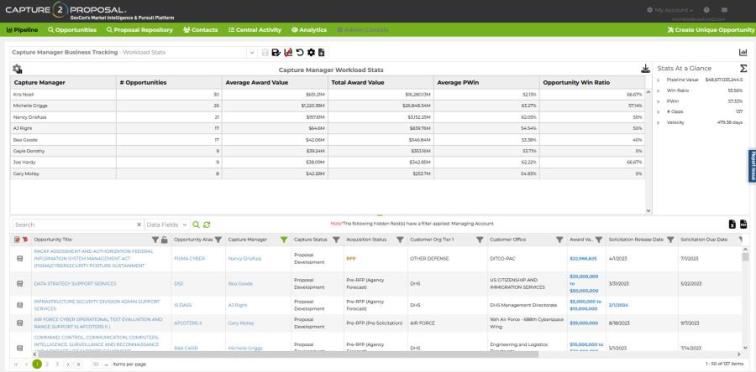Open the Nancy capture manager link in first row
756x372 pixels.
coord(244,259)
